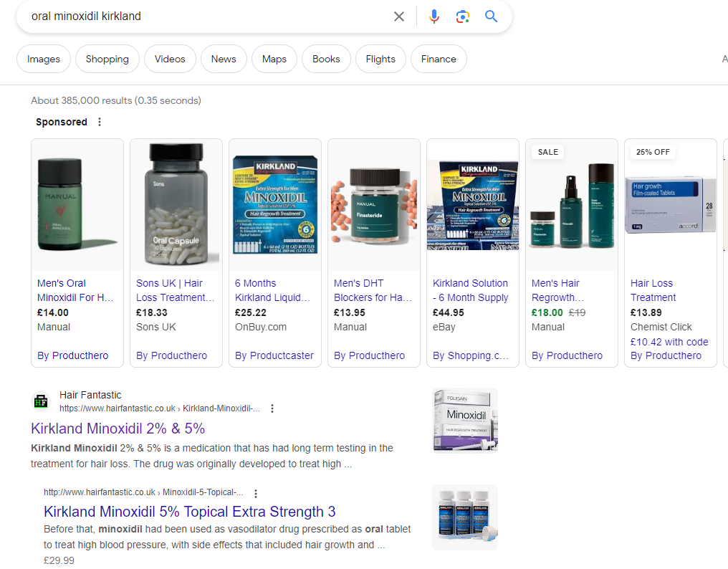The height and width of the screenshot is (569, 728).
Task: Click By Productcaster under OnBuy listing
Action: [x=274, y=355]
